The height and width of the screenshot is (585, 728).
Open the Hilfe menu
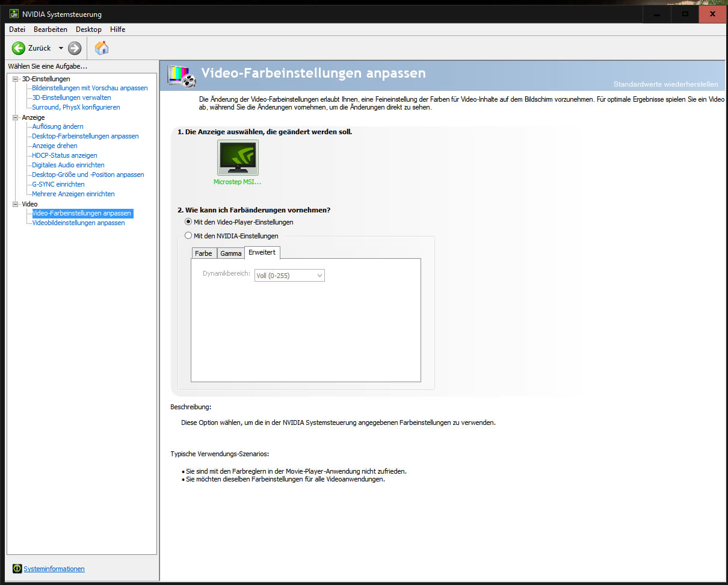[118, 29]
